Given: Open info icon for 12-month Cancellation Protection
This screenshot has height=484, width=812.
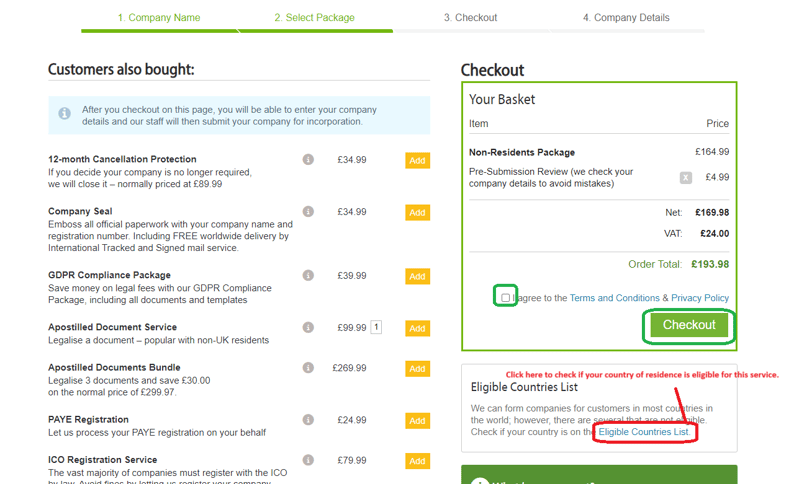Looking at the screenshot, I should [308, 159].
